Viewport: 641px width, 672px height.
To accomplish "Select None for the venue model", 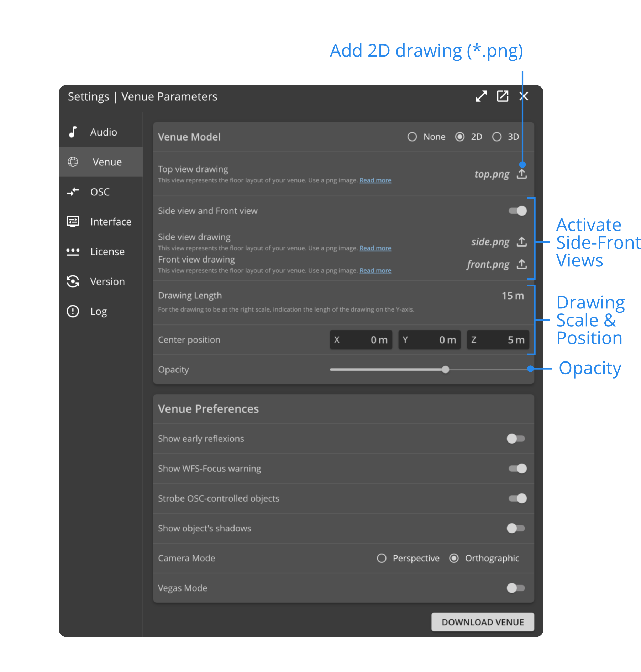I will point(412,137).
